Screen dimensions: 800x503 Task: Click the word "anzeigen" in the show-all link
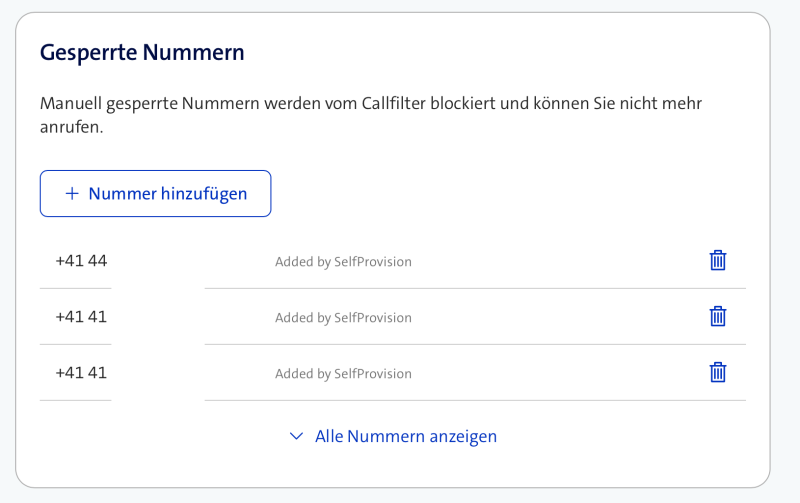click(x=463, y=436)
